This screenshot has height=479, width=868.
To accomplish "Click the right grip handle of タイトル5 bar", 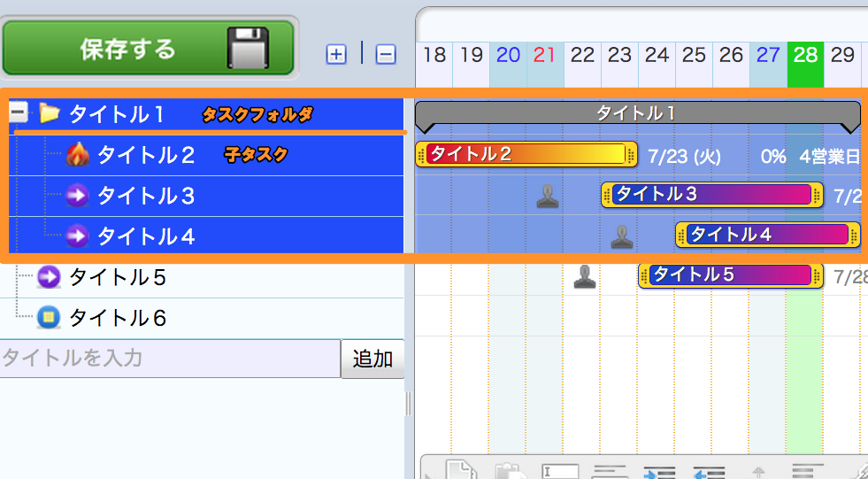I will pyautogui.click(x=818, y=275).
